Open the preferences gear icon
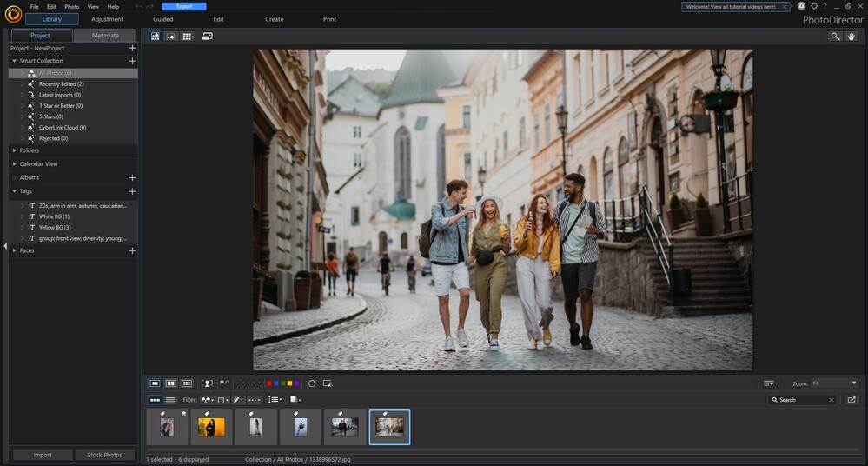The image size is (868, 466). [813, 6]
